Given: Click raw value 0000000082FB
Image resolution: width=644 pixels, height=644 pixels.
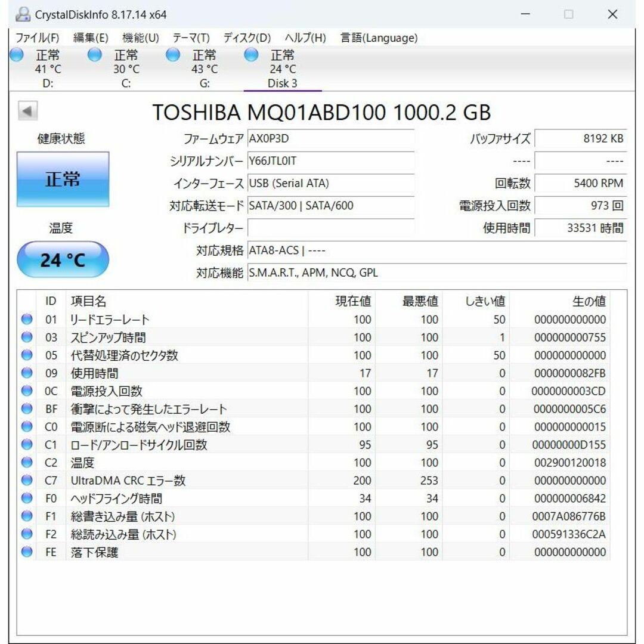Looking at the screenshot, I should tap(569, 373).
